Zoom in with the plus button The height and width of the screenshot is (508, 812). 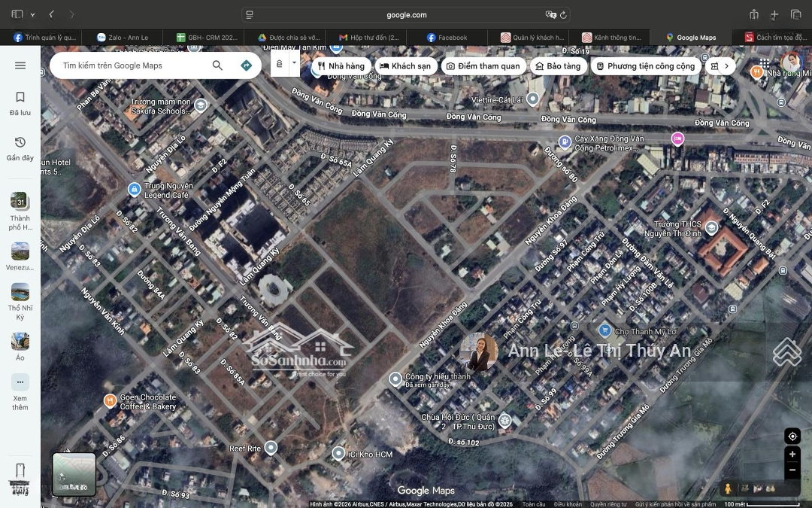[x=792, y=455]
